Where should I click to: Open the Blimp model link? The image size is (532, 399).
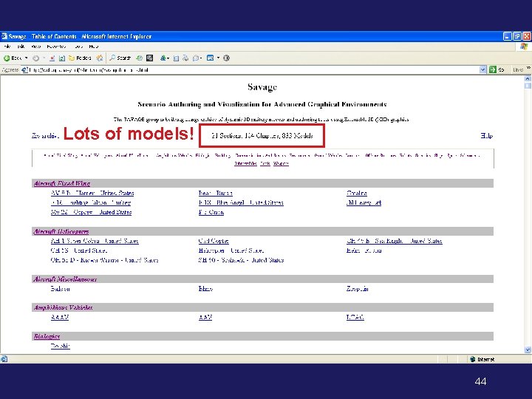pos(205,289)
